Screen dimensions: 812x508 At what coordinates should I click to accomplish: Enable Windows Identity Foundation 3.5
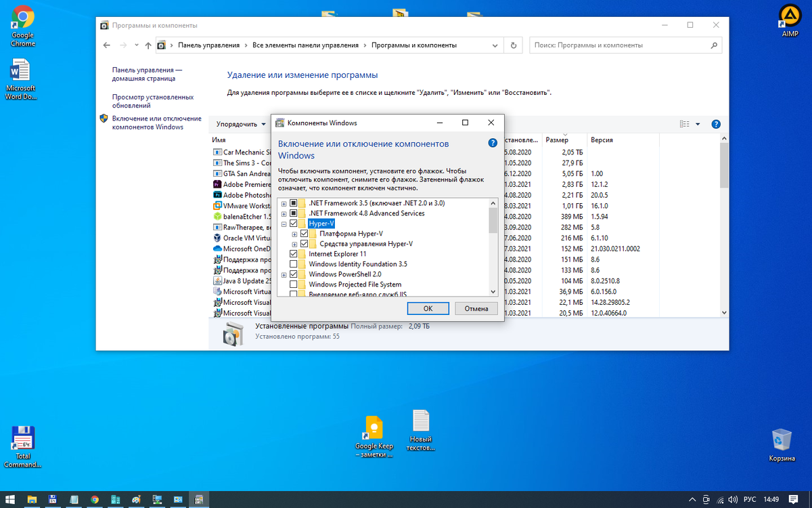(292, 264)
